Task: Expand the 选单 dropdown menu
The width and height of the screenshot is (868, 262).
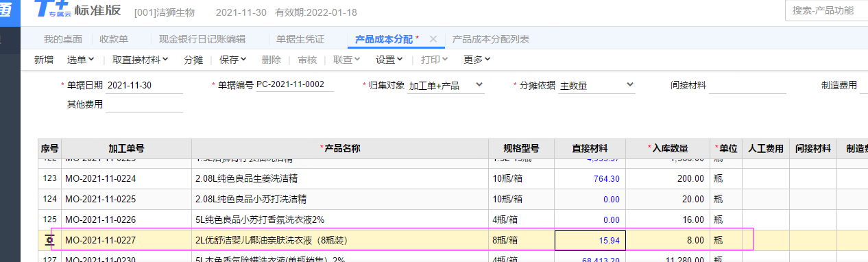Action: 80,60
